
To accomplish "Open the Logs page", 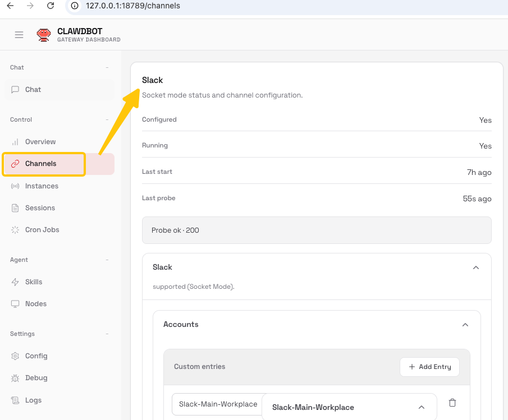I will [x=33, y=400].
